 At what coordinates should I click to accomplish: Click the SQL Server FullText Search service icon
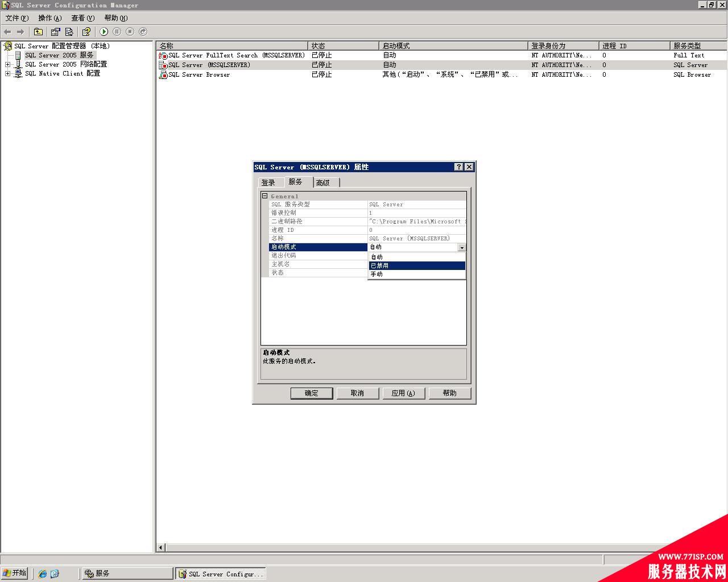coord(163,55)
